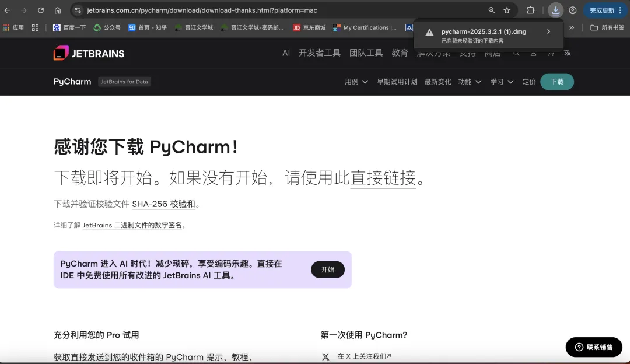Open 在 X 上关注我们 link

pyautogui.click(x=365, y=356)
